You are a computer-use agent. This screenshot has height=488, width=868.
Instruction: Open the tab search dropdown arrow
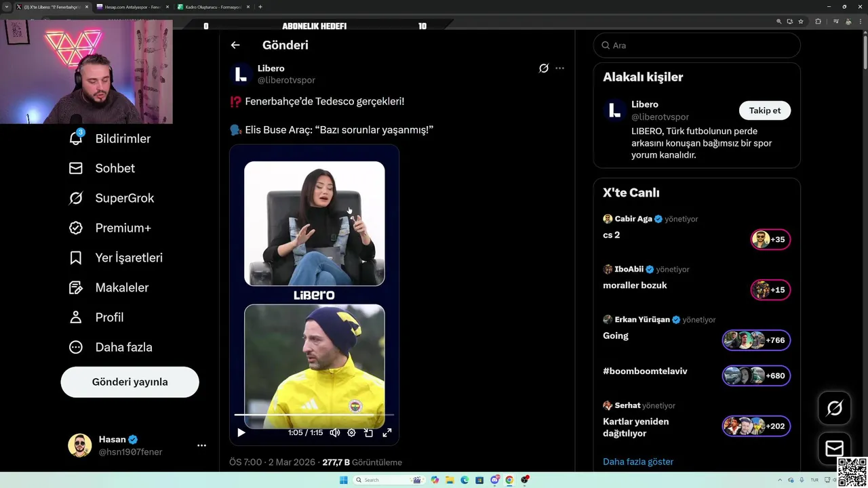tap(7, 7)
